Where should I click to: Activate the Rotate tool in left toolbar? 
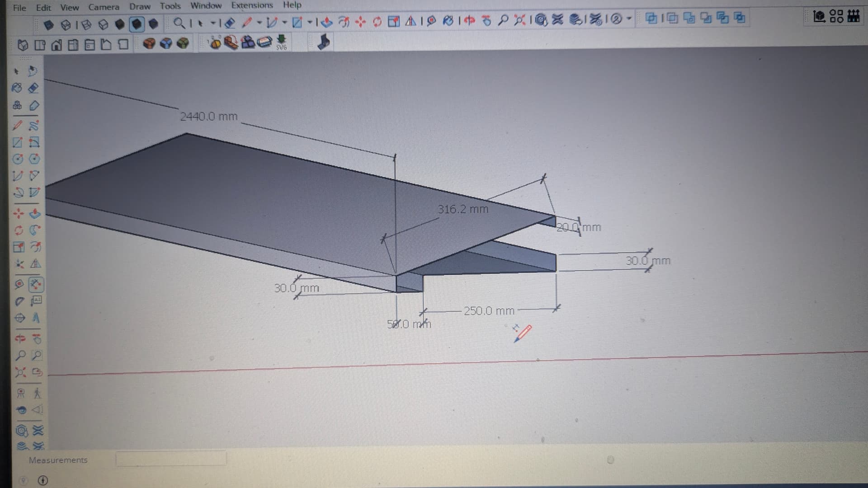coord(19,230)
